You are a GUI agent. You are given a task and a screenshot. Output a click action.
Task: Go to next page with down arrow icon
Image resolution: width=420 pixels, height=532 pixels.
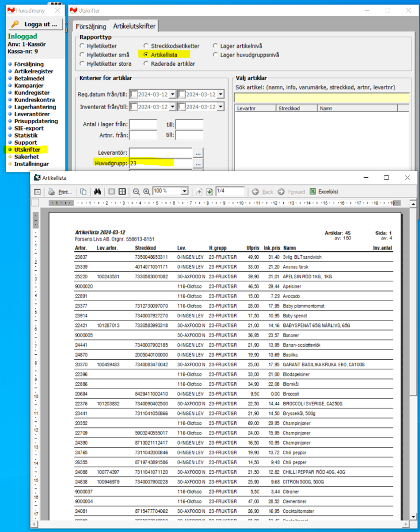click(209, 192)
